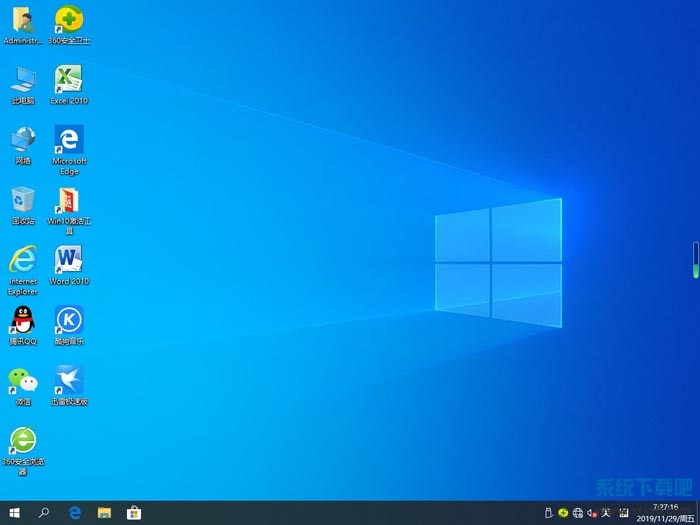The image size is (700, 525).
Task: Select the 网络 network desktop icon
Action: coord(22,140)
